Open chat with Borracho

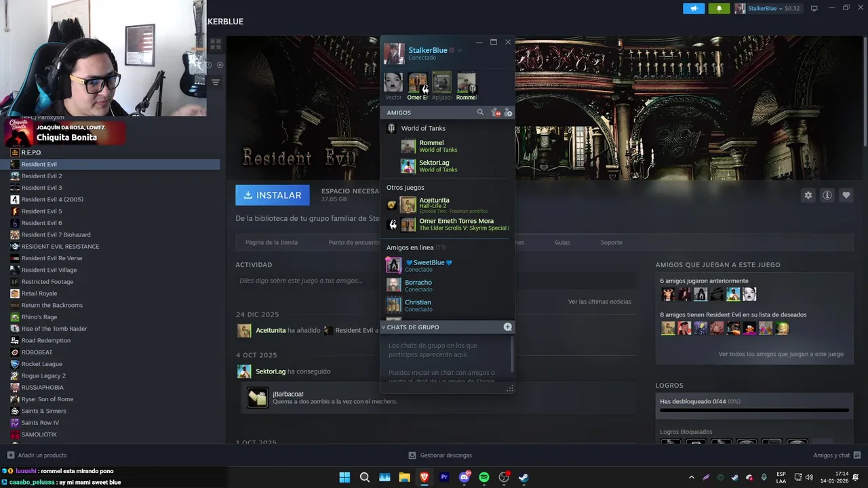[448, 285]
